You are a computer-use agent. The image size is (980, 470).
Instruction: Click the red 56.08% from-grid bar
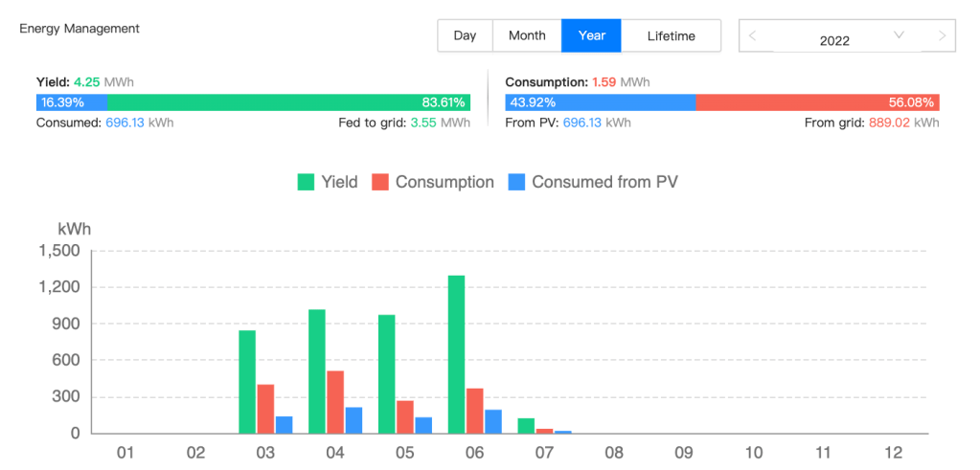tap(817, 102)
